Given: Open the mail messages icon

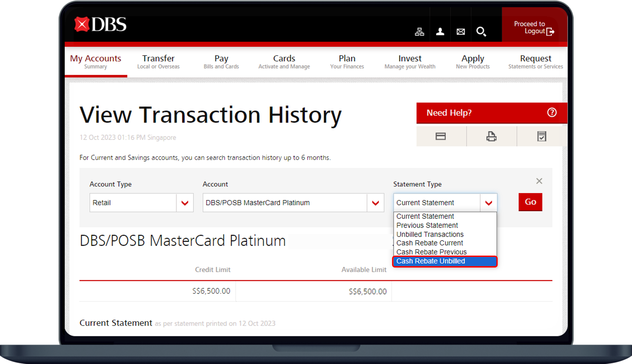Looking at the screenshot, I should pos(460,32).
